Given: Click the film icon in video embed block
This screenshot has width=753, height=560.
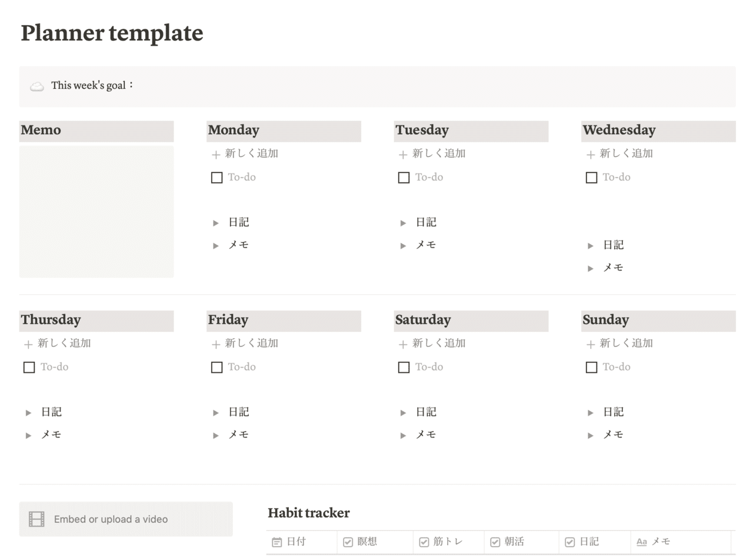Looking at the screenshot, I should tap(36, 519).
